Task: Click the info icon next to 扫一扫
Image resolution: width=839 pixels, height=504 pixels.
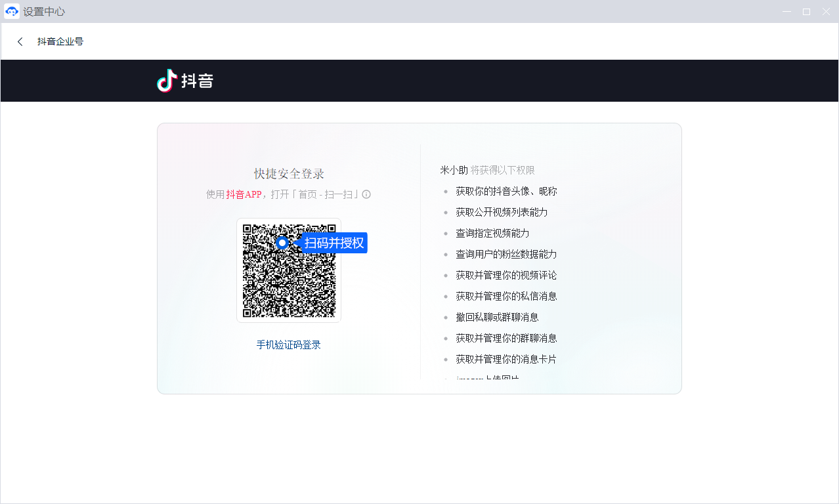Action: click(x=366, y=194)
